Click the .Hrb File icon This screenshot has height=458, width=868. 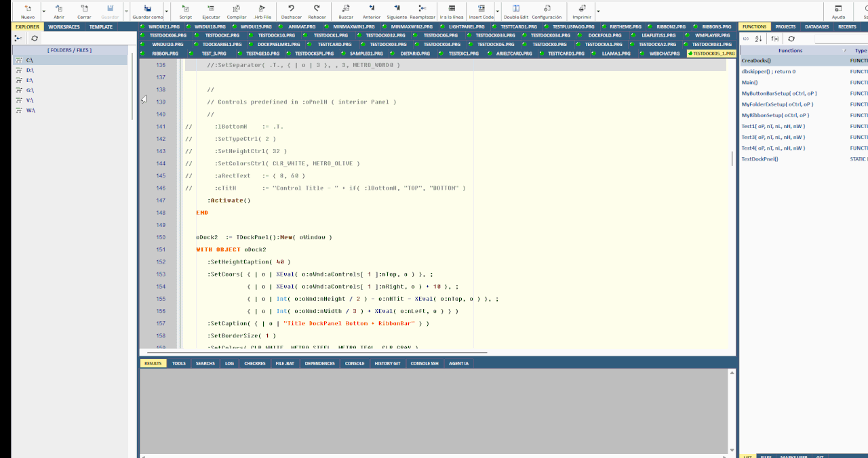262,9
